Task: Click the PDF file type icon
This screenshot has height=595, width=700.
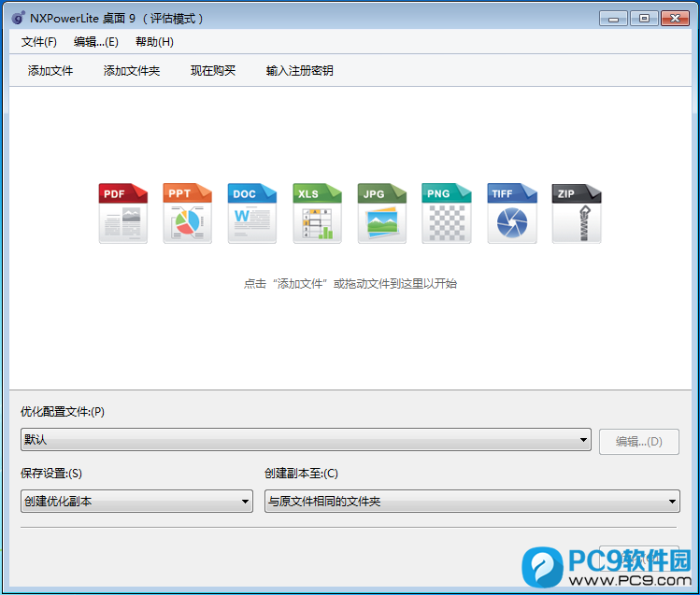Action: click(123, 213)
